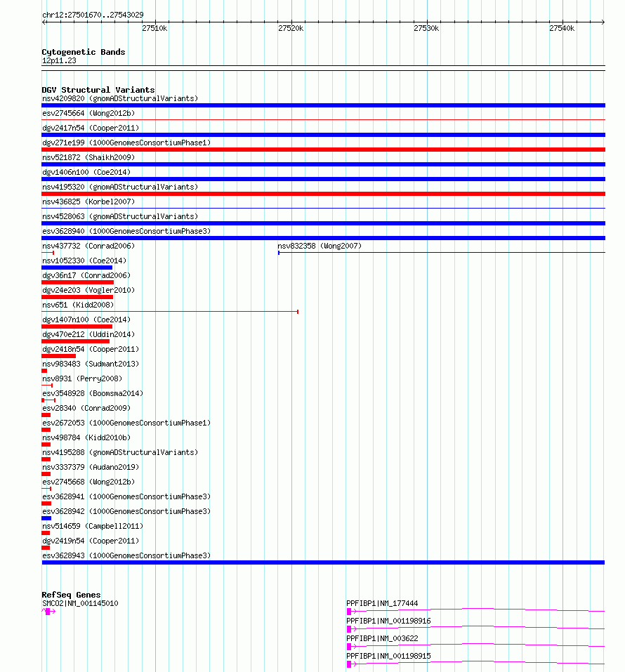This screenshot has width=625, height=672.
Task: Click nsv498784 (Kidd2010b) variant label
Action: click(86, 437)
